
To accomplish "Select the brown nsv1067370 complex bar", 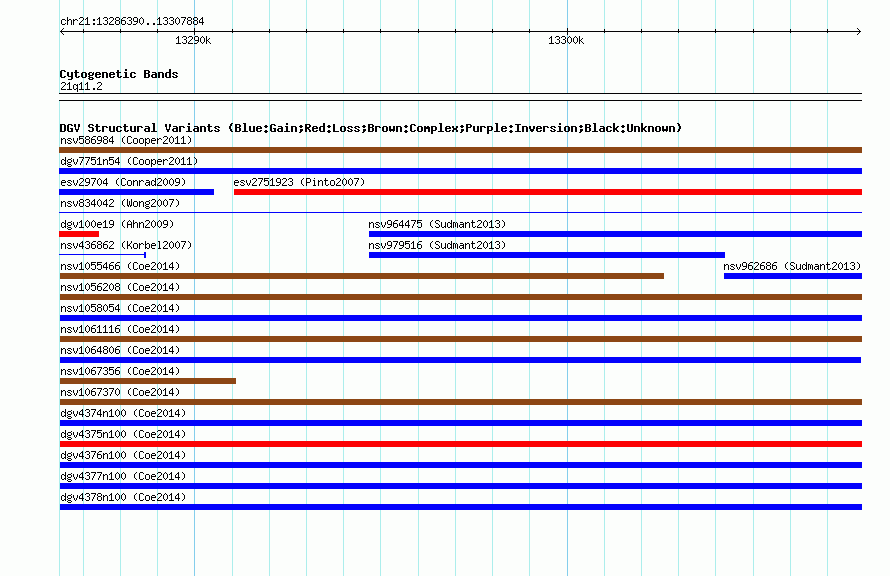I will click(x=460, y=402).
